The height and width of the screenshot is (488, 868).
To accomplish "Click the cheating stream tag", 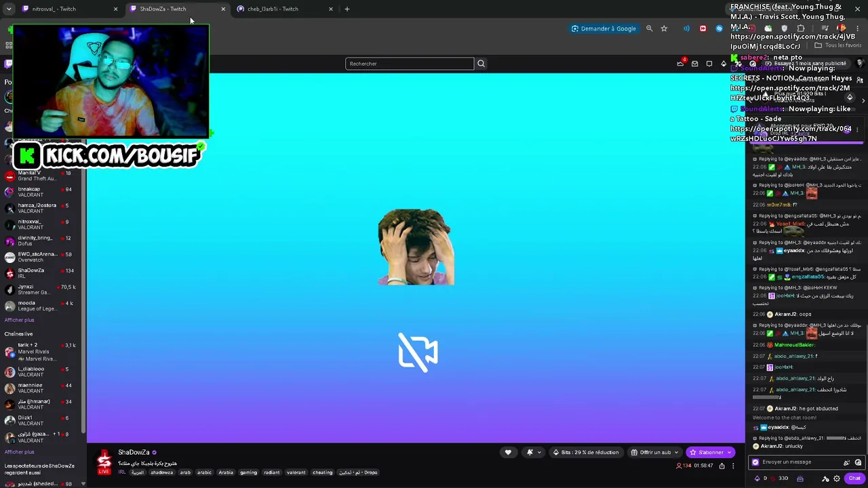I will click(x=323, y=472).
